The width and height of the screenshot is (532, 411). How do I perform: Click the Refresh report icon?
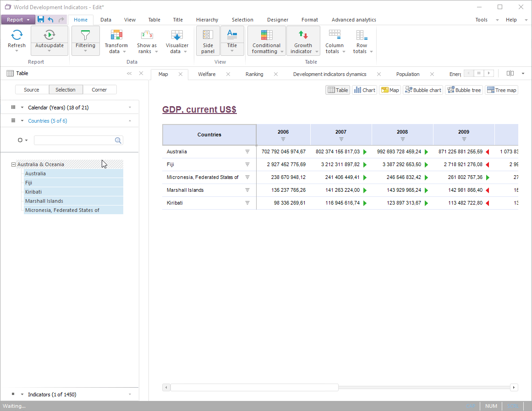17,35
